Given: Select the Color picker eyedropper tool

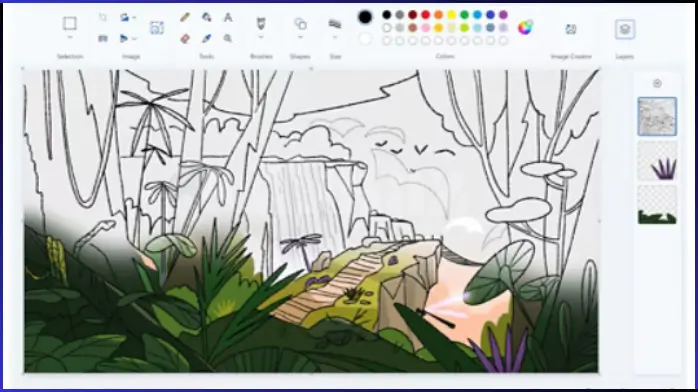Looking at the screenshot, I should pyautogui.click(x=207, y=39).
